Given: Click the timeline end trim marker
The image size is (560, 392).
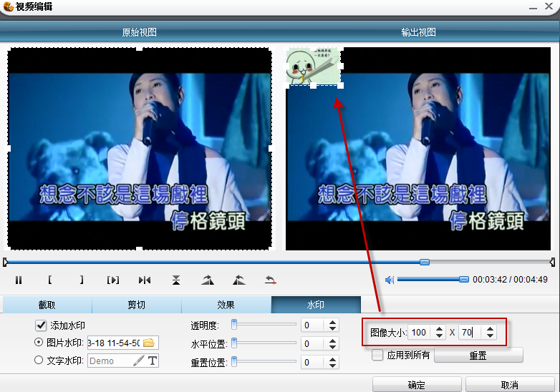Looking at the screenshot, I should (x=553, y=263).
